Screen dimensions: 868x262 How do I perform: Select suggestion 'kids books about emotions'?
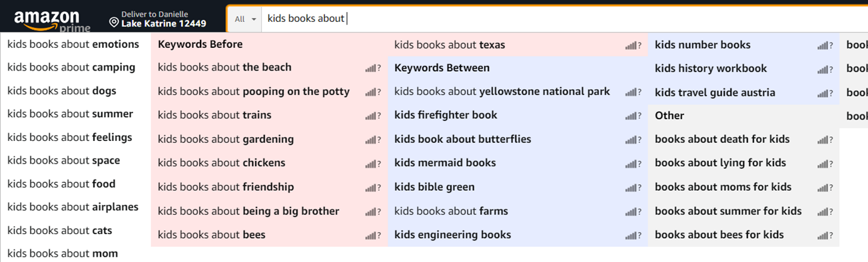[73, 45]
